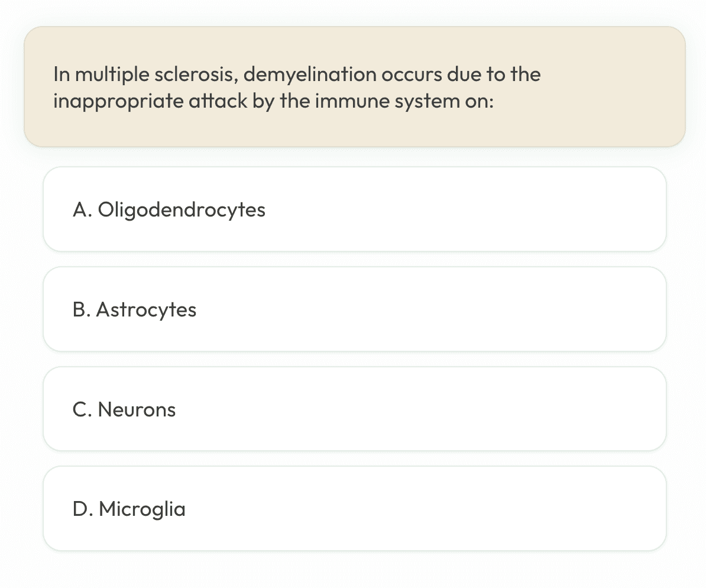Click the word "Astrocytes" in option B

(146, 310)
